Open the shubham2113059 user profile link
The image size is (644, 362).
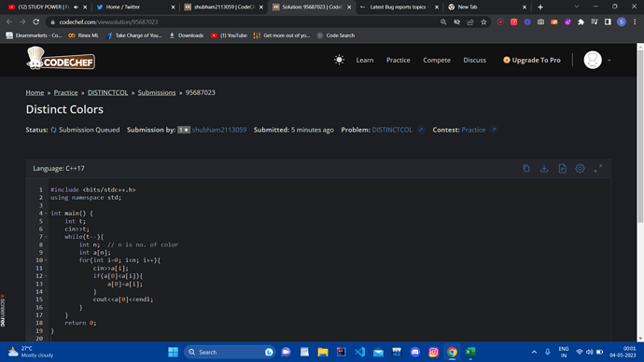tap(219, 130)
